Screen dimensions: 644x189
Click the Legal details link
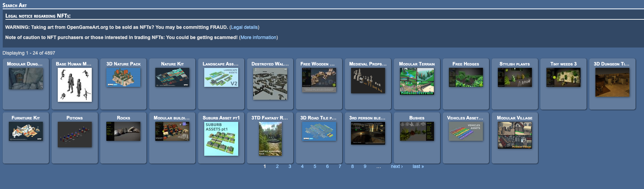(x=244, y=27)
